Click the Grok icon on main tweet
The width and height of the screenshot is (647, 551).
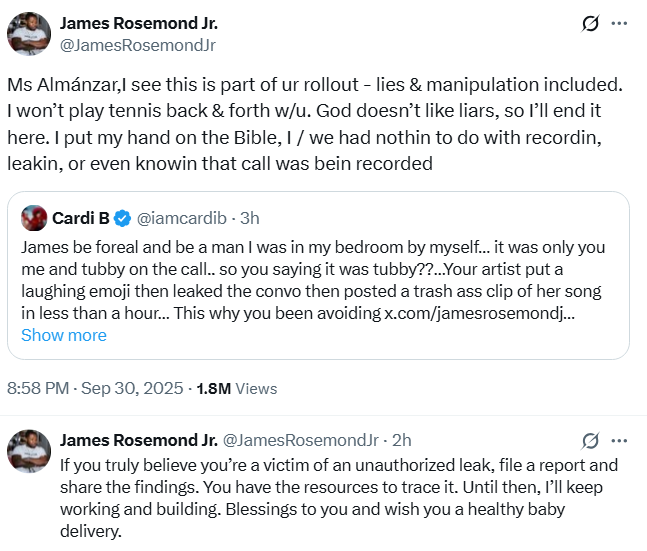[591, 24]
